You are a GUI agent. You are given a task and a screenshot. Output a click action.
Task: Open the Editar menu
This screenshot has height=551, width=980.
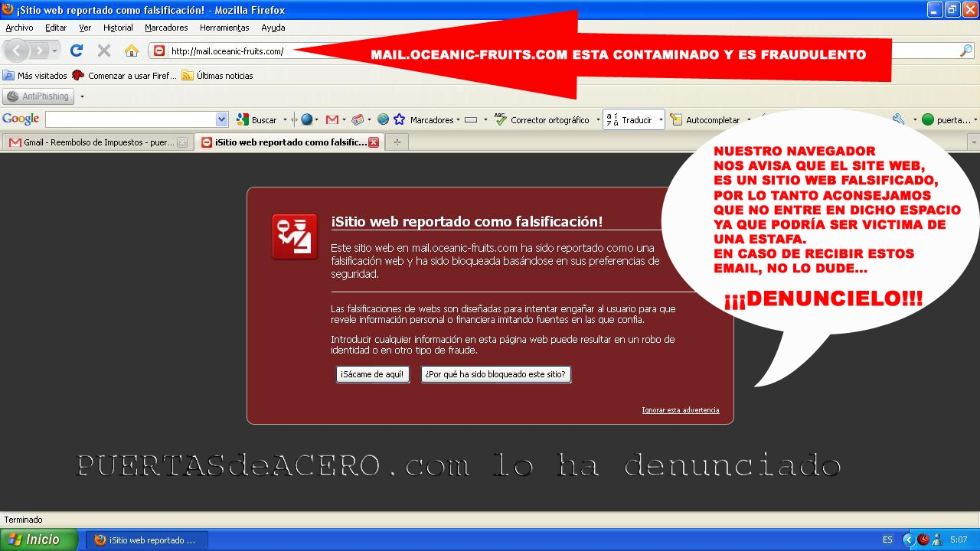tap(56, 28)
